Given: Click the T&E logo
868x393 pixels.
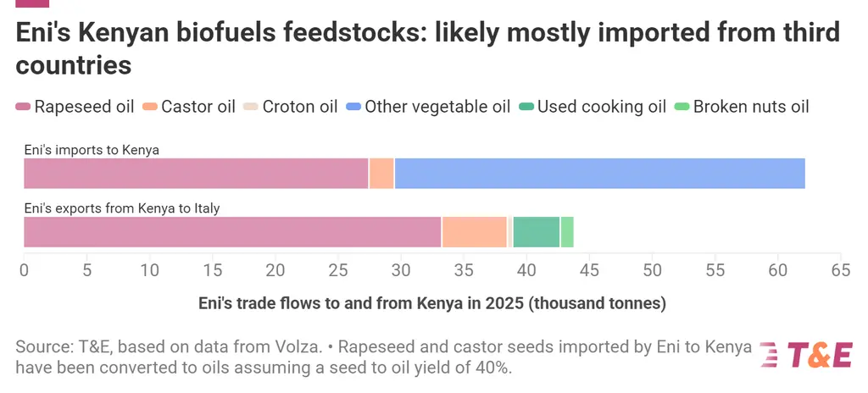Looking at the screenshot, I should click(x=805, y=356).
